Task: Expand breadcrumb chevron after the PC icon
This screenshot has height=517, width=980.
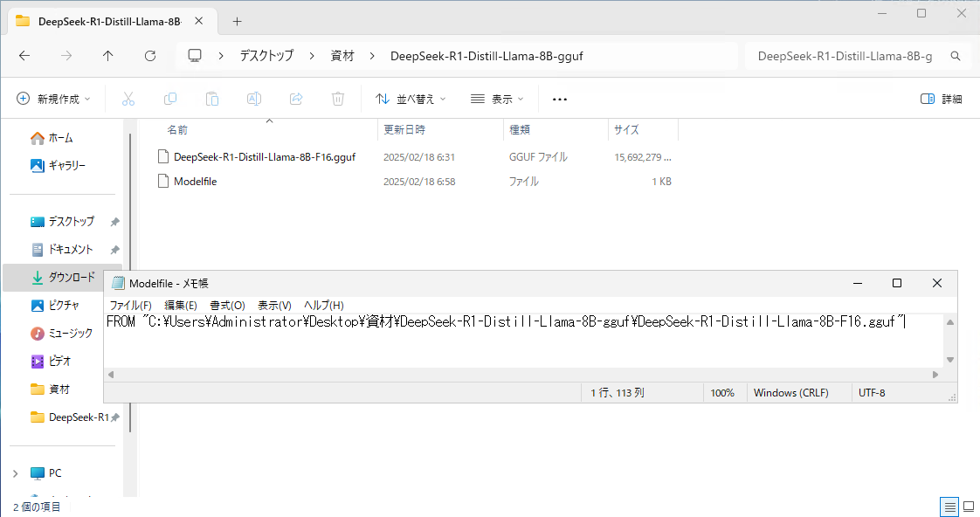Action: (221, 56)
